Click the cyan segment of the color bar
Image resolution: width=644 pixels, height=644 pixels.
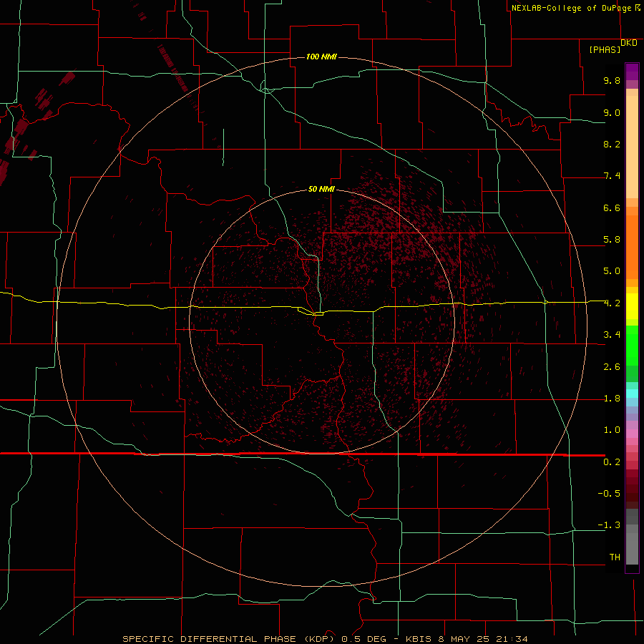pos(632,393)
